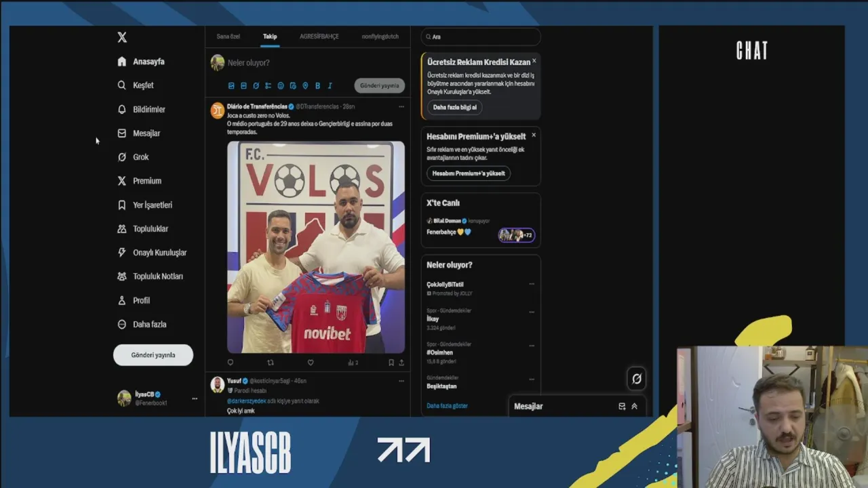This screenshot has height=488, width=868.
Task: Open Yusuf profile avatar
Action: click(217, 385)
